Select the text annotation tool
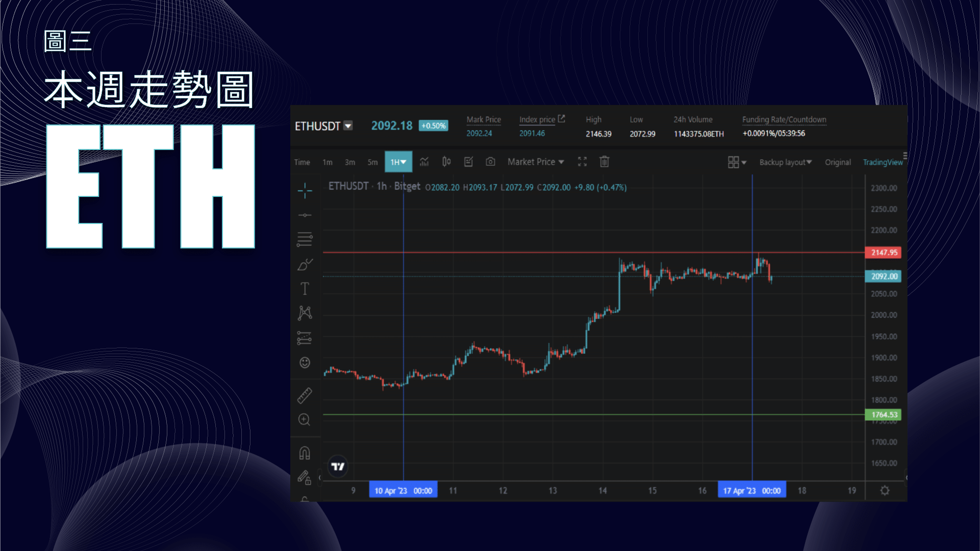The height and width of the screenshot is (551, 980). pos(305,289)
